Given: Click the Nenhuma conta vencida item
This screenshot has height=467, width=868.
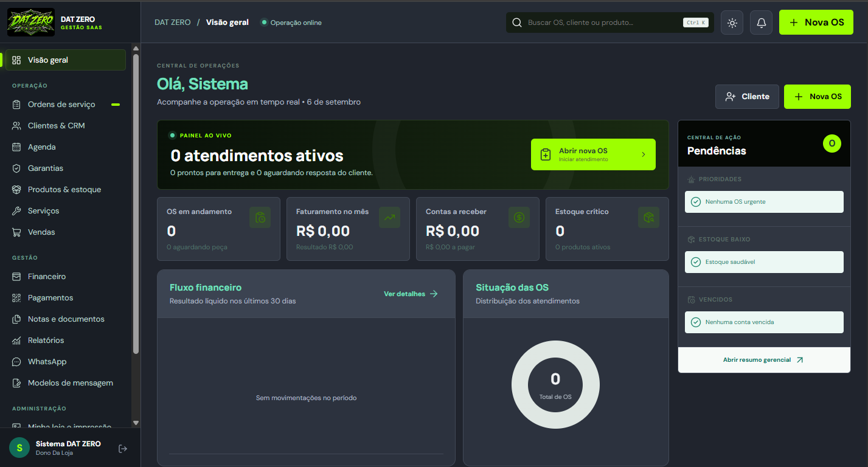Looking at the screenshot, I should pyautogui.click(x=764, y=322).
